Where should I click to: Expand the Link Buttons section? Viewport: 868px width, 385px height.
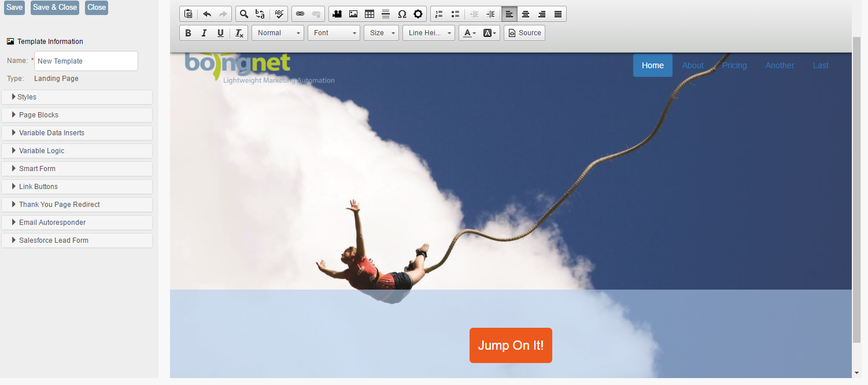[77, 187]
